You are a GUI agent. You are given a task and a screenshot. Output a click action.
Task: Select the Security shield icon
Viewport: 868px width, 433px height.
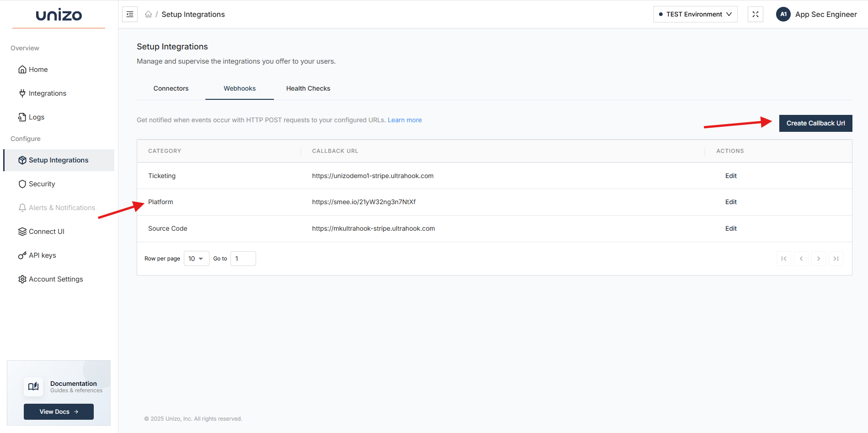(x=22, y=184)
